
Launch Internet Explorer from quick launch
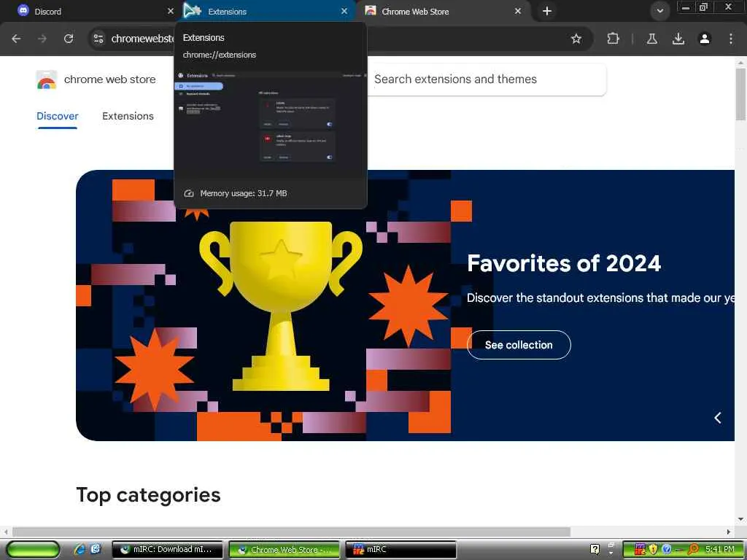pyautogui.click(x=79, y=550)
